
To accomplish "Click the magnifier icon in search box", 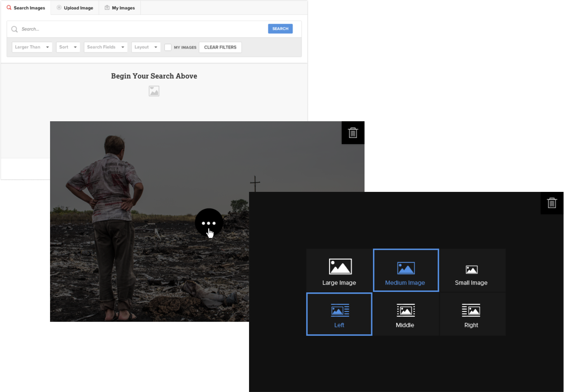I will tap(14, 29).
